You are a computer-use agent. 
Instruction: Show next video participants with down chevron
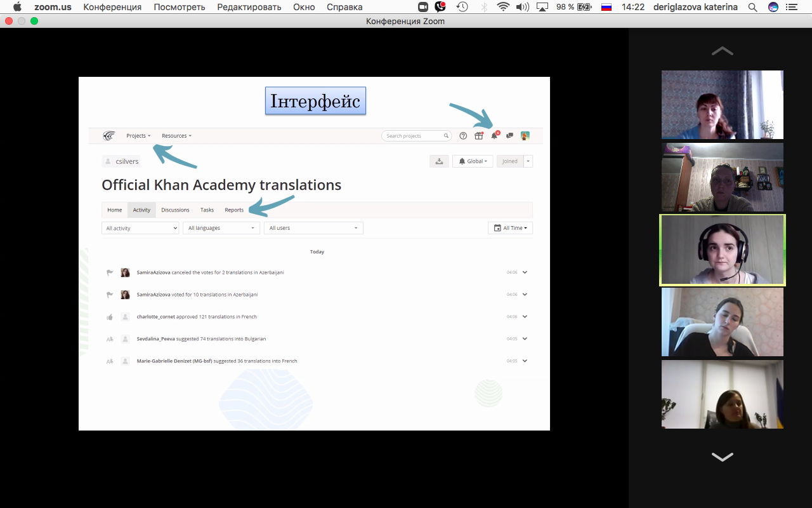723,457
